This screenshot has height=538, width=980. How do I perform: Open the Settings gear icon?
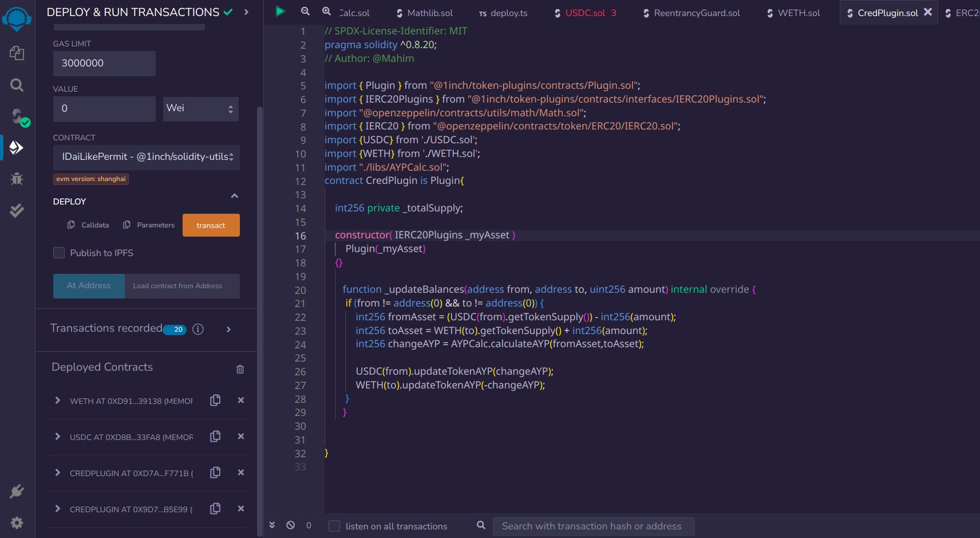[17, 523]
